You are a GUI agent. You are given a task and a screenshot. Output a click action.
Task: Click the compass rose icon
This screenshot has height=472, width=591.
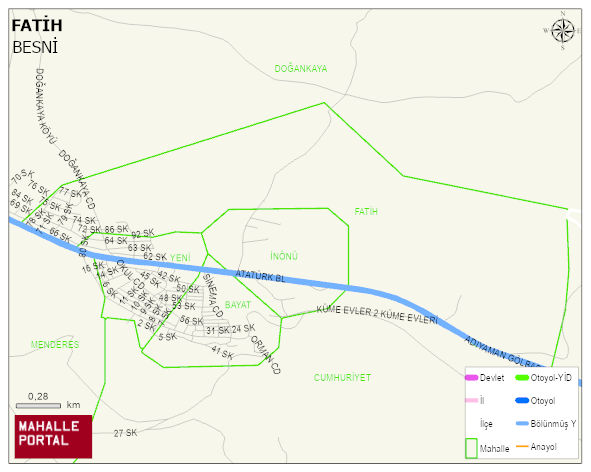pos(563,31)
